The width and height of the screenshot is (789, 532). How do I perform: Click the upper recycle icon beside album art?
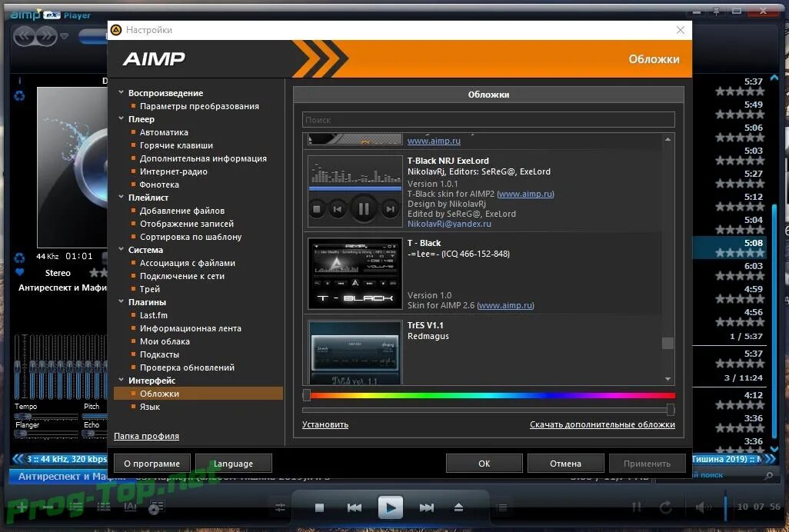[20, 95]
